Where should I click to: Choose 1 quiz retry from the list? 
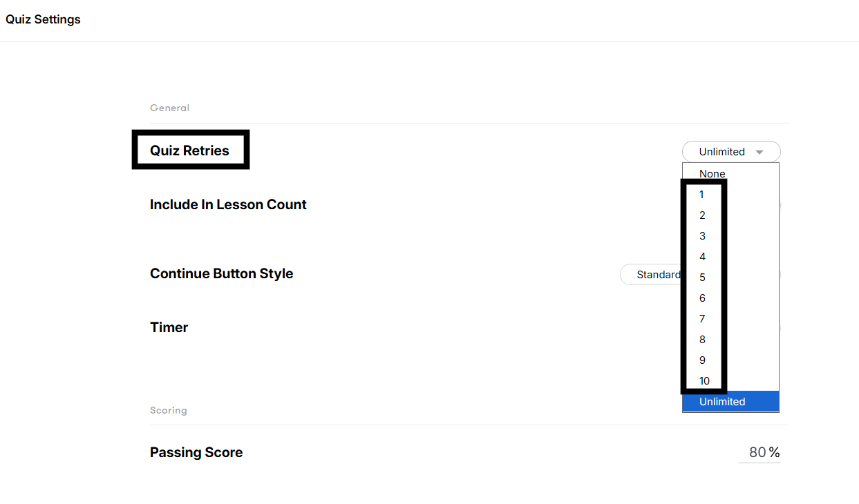pyautogui.click(x=702, y=194)
